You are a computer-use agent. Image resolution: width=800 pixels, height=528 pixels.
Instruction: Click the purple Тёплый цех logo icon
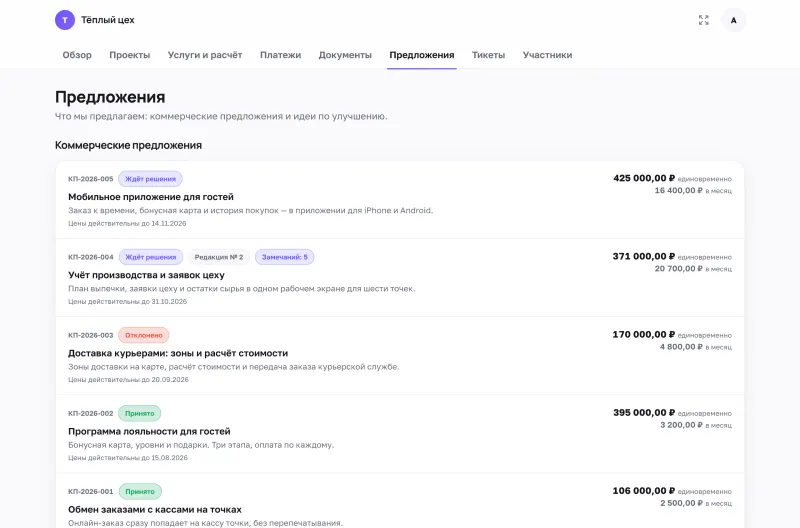[x=65, y=20]
